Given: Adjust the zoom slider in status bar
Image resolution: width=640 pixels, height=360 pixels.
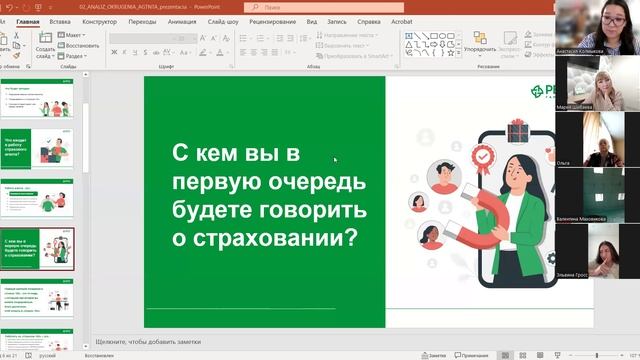Looking at the screenshot, I should coord(597,356).
